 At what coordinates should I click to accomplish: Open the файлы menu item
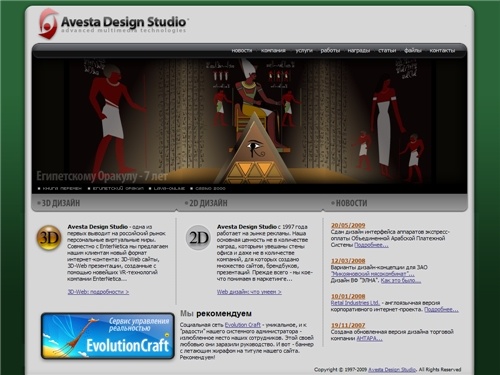[x=413, y=50]
